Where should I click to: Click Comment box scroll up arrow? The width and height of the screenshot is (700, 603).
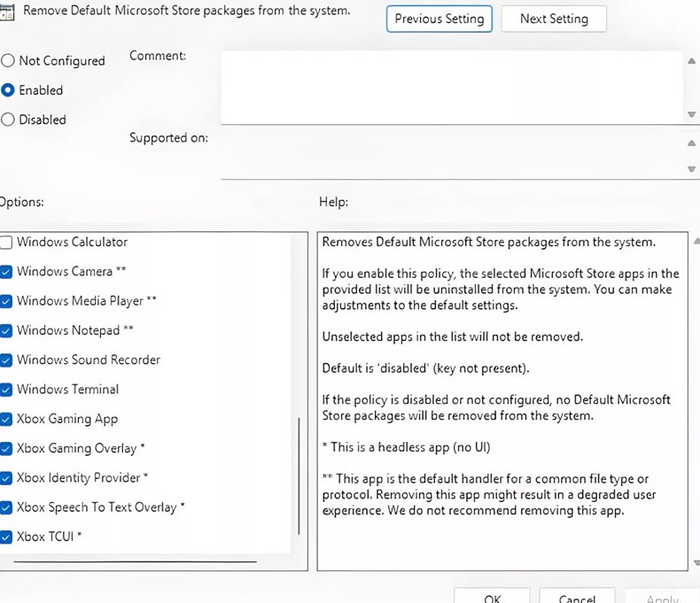click(x=691, y=61)
